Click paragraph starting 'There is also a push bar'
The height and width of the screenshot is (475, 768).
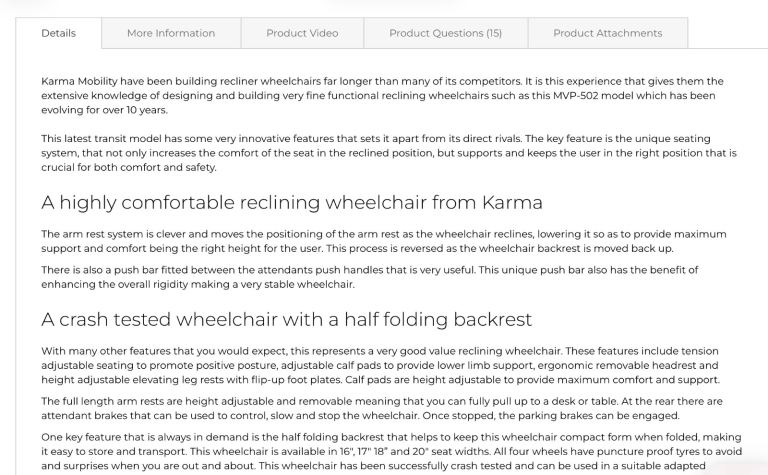click(x=370, y=277)
